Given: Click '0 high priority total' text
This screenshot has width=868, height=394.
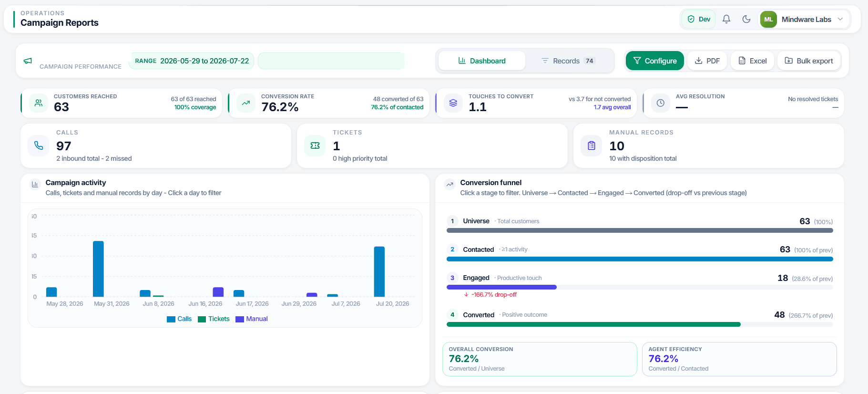Looking at the screenshot, I should (360, 158).
